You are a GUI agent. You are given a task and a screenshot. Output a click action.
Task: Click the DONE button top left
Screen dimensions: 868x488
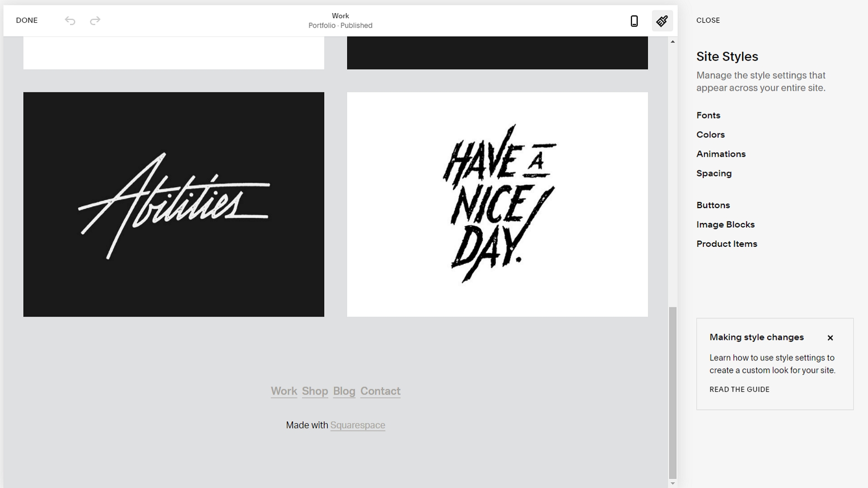(x=27, y=20)
